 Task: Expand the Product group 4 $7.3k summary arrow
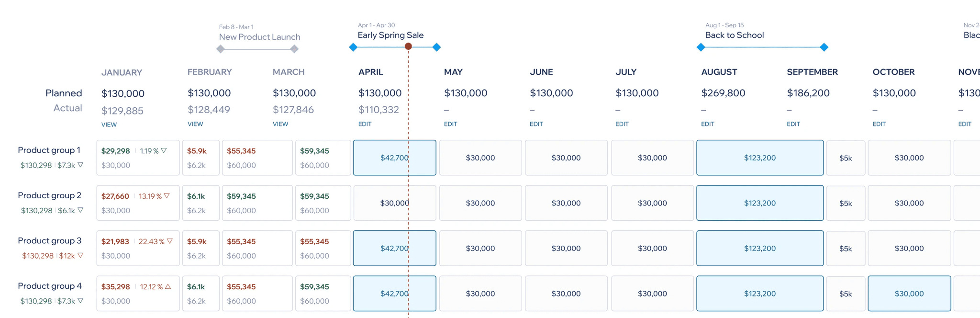tap(80, 301)
